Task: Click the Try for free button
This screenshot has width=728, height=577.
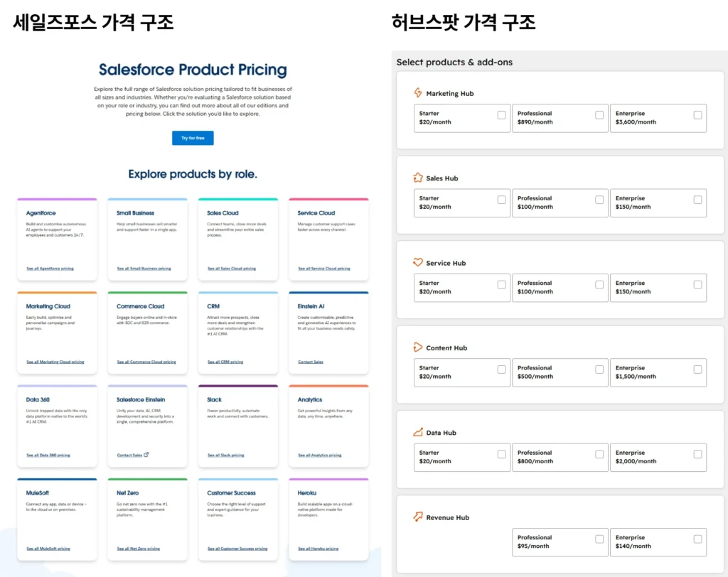Action: point(193,138)
